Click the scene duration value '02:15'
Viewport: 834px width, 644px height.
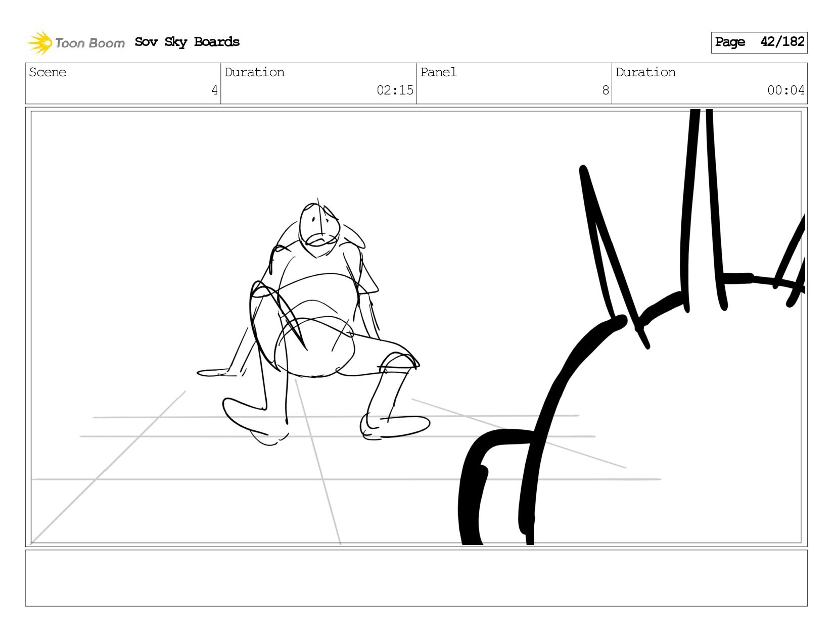395,90
